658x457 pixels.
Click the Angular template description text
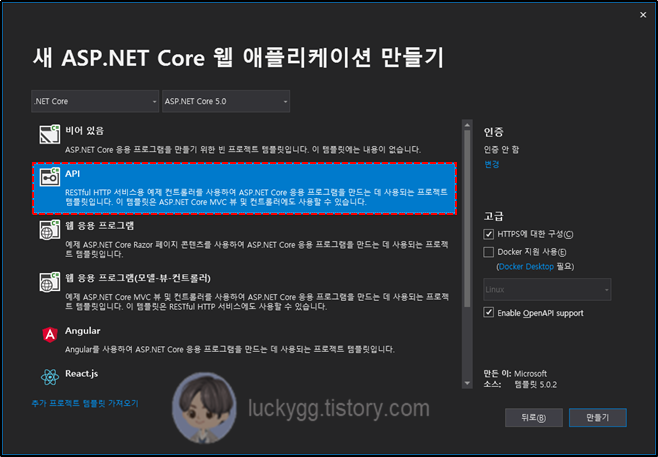230,349
